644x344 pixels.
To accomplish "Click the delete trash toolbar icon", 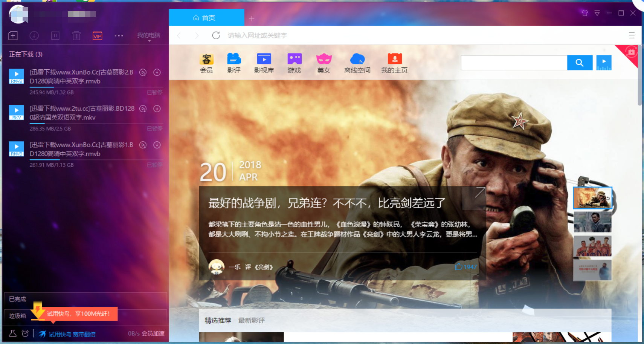I will [76, 35].
